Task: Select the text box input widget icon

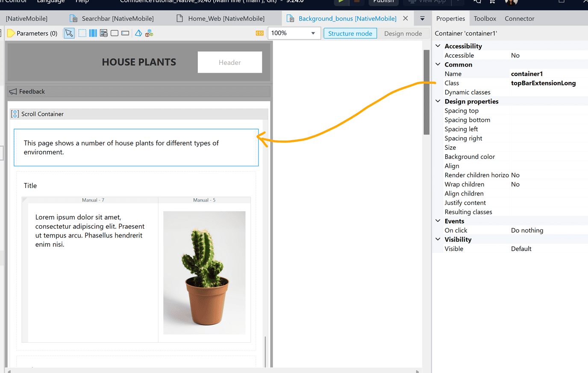Action: click(125, 33)
